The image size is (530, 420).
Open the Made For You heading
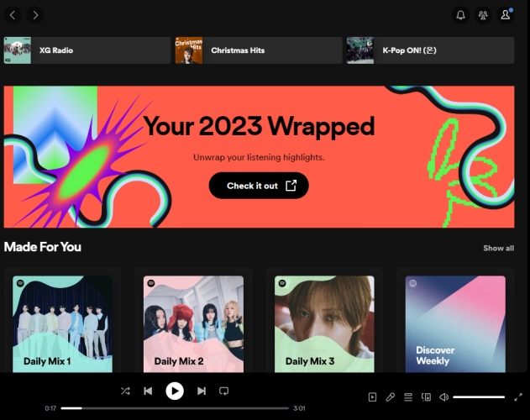click(x=43, y=247)
